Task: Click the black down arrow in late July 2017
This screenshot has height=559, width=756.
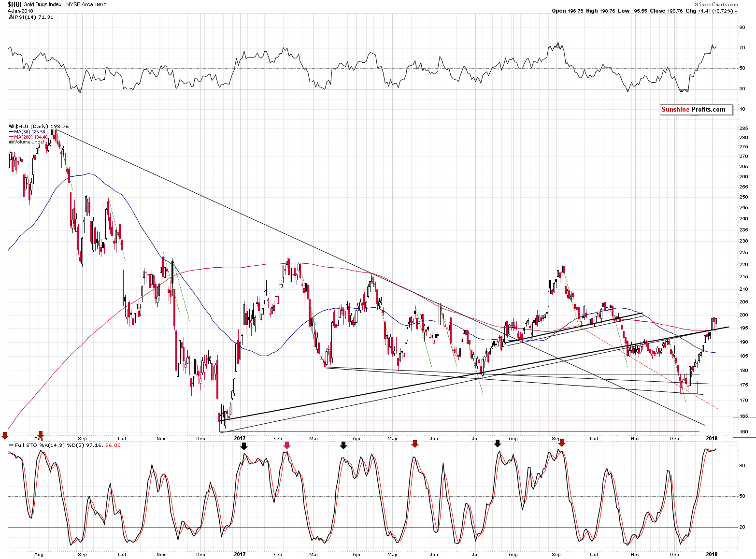Action: (498, 443)
